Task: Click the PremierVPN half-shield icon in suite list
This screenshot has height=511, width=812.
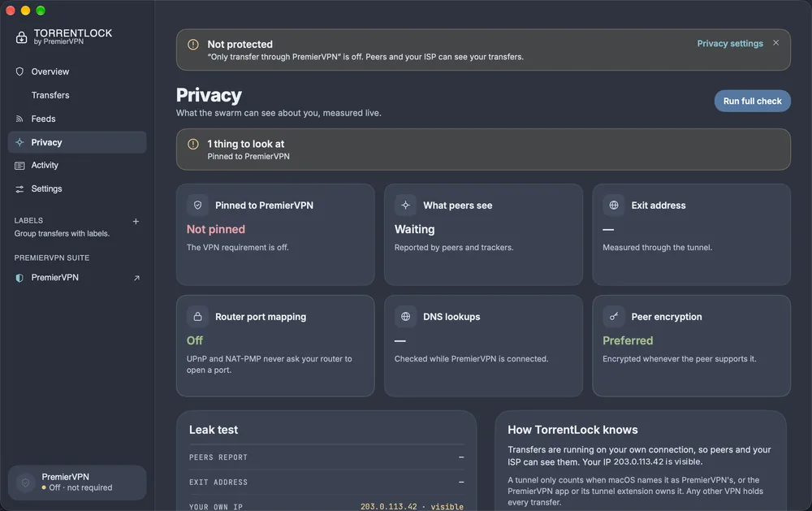Action: tap(19, 278)
